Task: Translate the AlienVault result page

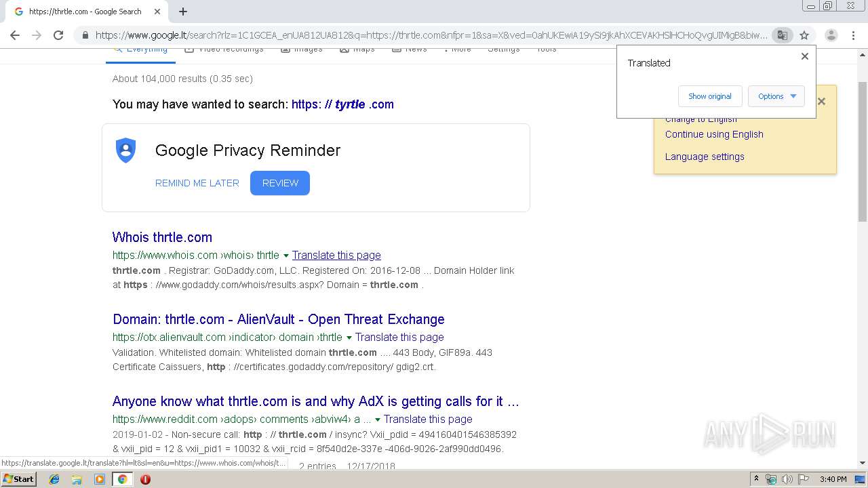Action: click(x=399, y=338)
